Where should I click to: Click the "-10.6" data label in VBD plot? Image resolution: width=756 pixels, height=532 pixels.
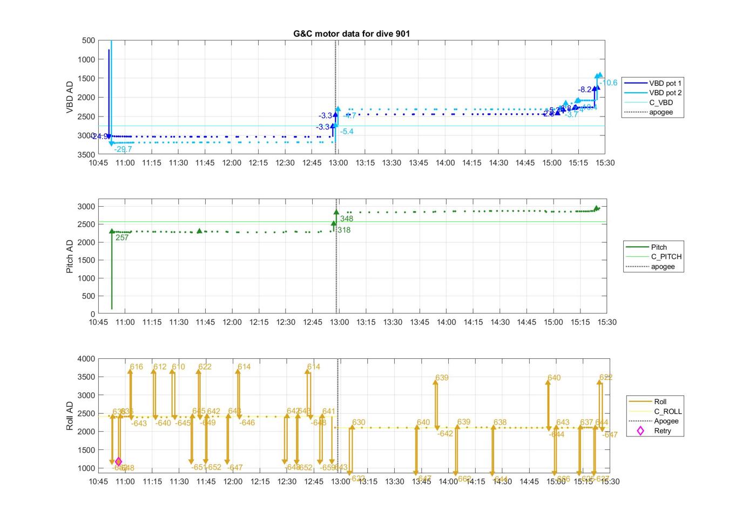point(608,83)
